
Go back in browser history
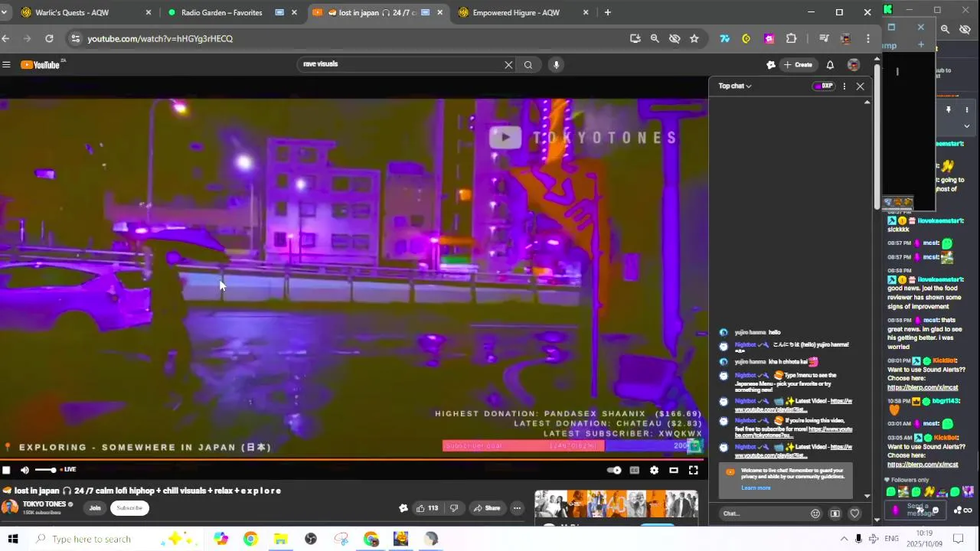coord(6,38)
